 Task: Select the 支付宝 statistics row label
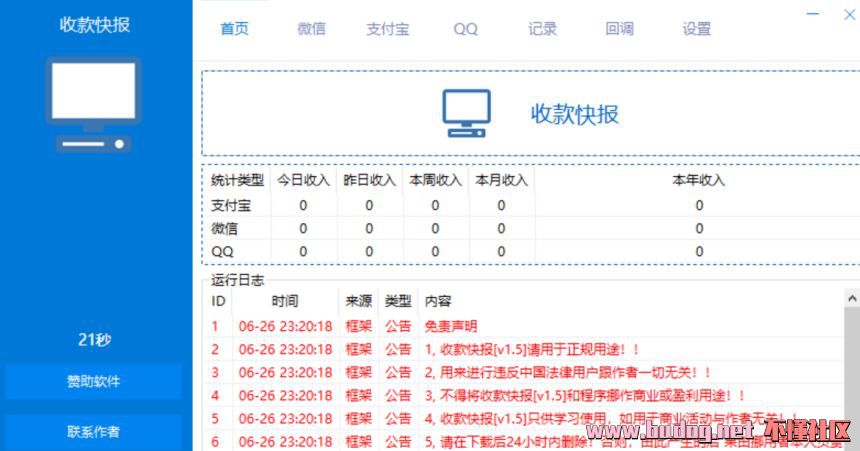click(x=231, y=205)
